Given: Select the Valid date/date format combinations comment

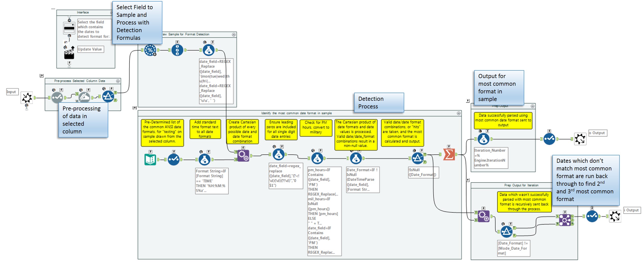Looking at the screenshot, I should coord(402,133).
